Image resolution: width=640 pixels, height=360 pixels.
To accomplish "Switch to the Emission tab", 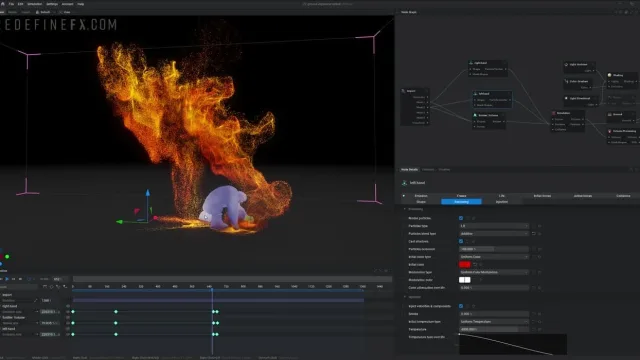I will [x=421, y=196].
